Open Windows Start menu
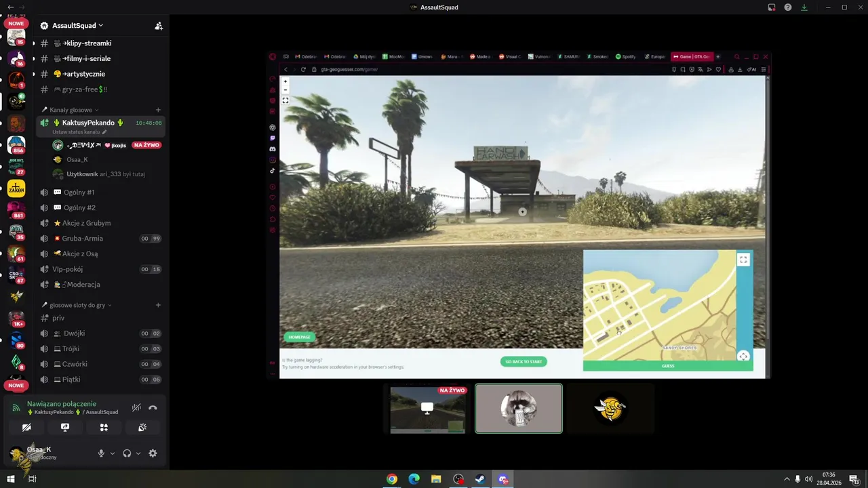The width and height of the screenshot is (868, 488). 11,479
